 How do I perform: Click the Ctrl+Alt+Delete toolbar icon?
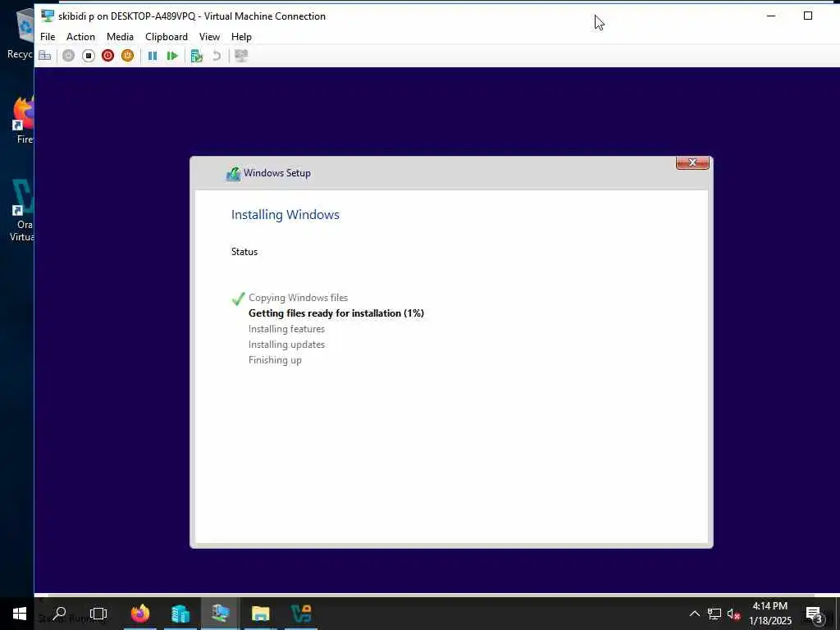(x=45, y=56)
